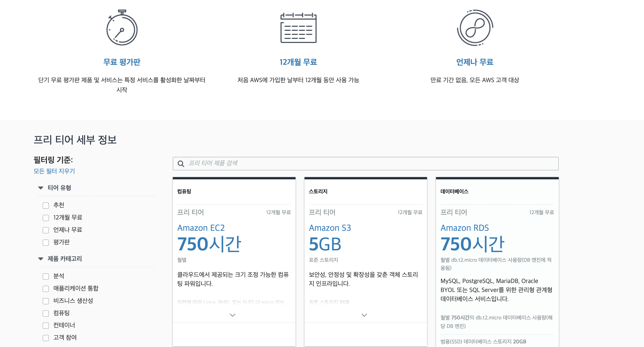Expand the Amazon EC2 card details
The width and height of the screenshot is (644, 347).
click(232, 315)
